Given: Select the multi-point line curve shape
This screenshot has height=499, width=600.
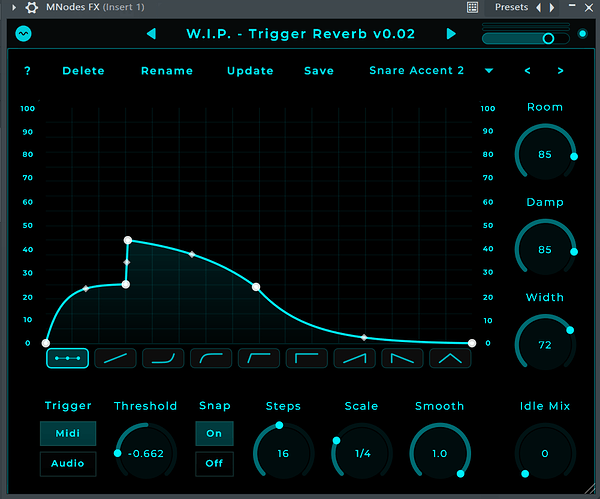Looking at the screenshot, I should click(68, 358).
